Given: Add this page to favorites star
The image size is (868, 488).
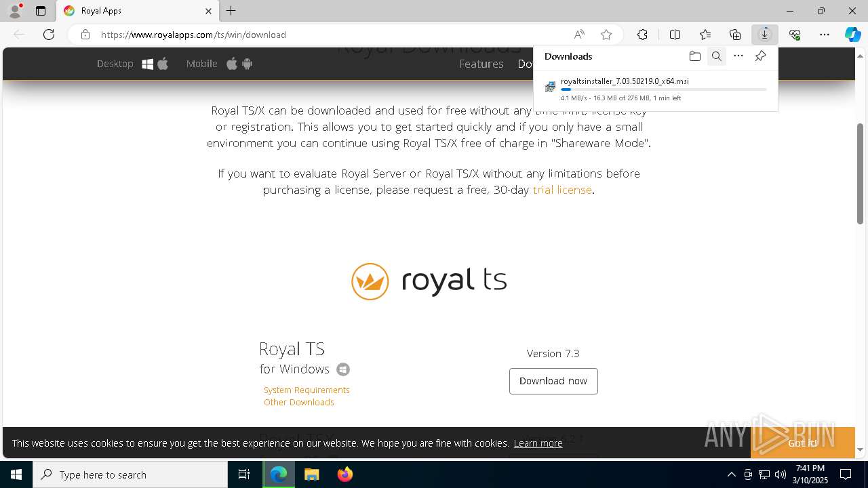Looking at the screenshot, I should (606, 35).
